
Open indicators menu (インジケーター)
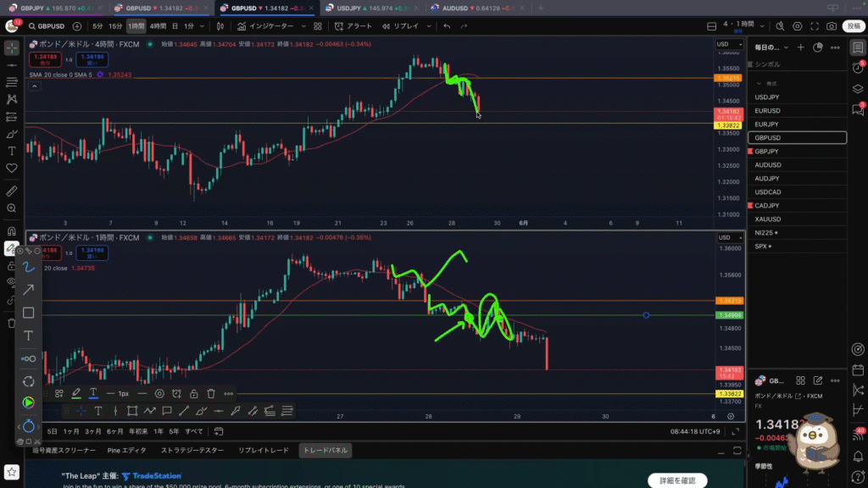(x=265, y=26)
